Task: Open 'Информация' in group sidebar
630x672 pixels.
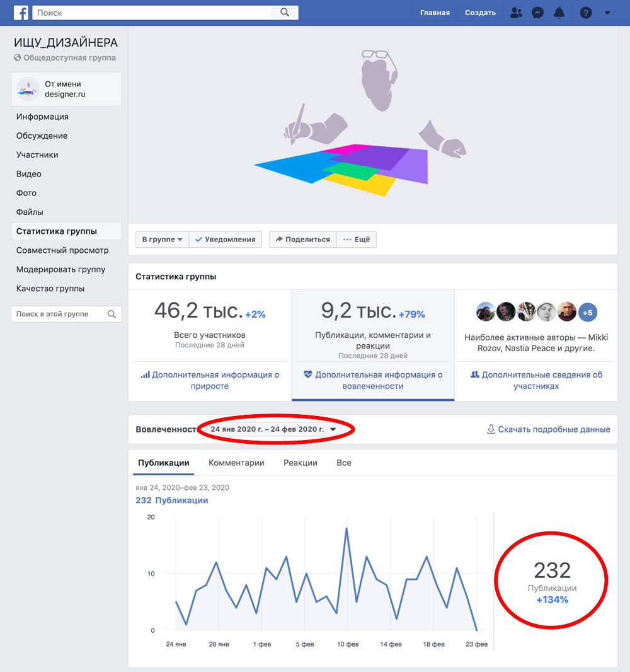Action: pos(42,117)
